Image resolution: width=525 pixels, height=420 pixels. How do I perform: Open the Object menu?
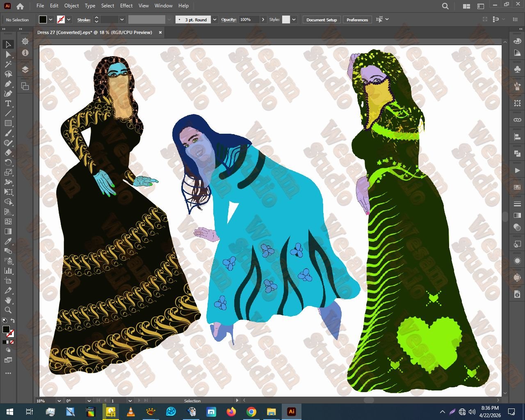click(x=71, y=6)
